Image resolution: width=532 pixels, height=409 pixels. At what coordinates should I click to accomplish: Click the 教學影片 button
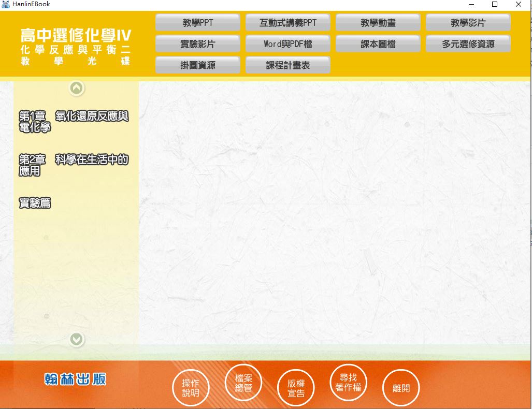468,23
